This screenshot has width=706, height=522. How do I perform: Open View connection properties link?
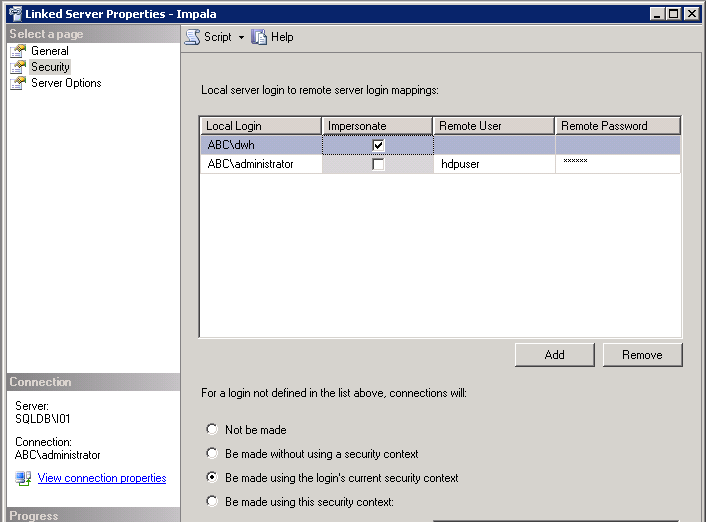(x=102, y=478)
